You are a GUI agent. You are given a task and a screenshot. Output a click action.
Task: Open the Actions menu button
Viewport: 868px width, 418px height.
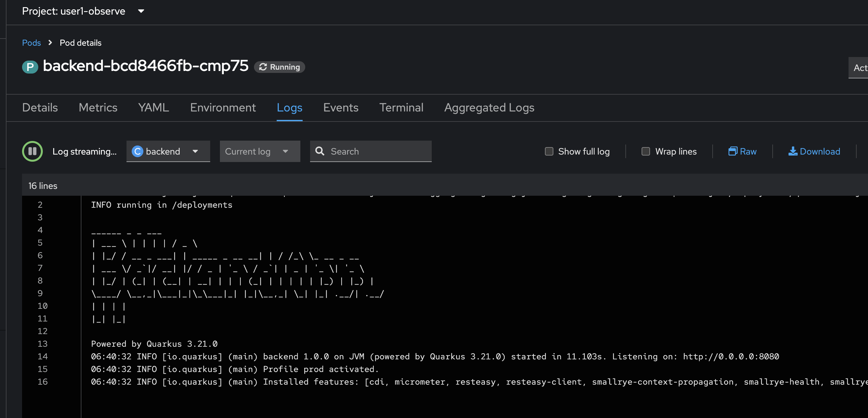(858, 68)
